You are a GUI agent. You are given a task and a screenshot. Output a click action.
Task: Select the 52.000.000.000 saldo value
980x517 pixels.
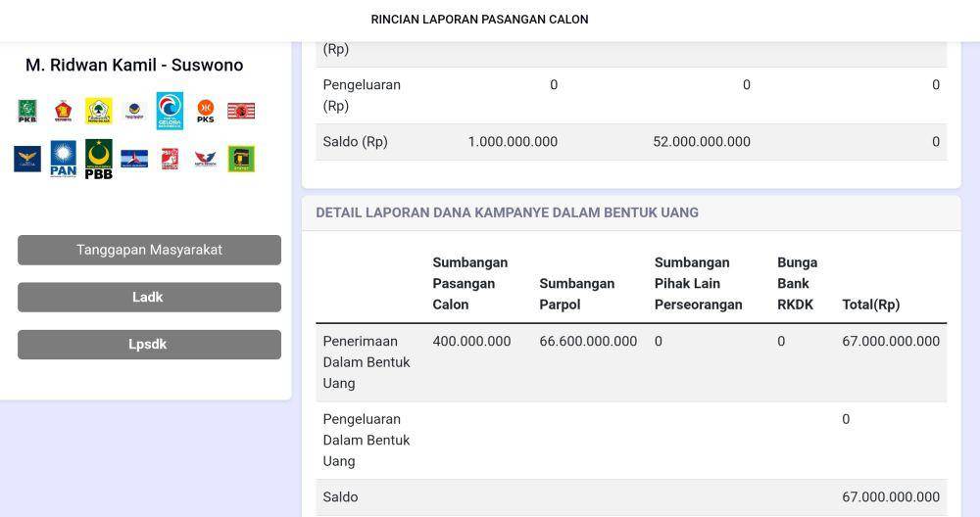702,142
